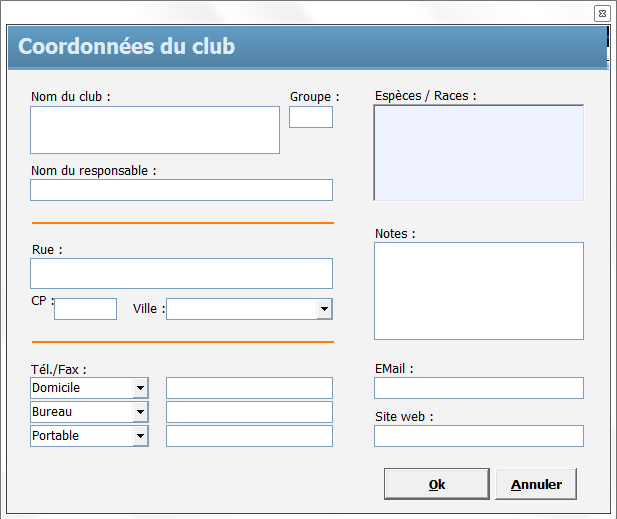Click the number field beside Bureau
This screenshot has width=617, height=519.
coord(249,412)
